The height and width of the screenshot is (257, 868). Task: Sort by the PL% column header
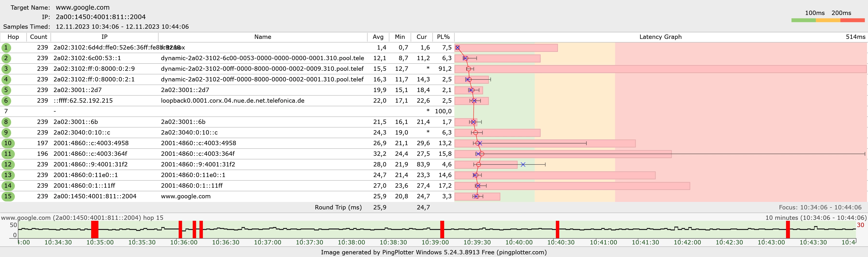coord(443,37)
